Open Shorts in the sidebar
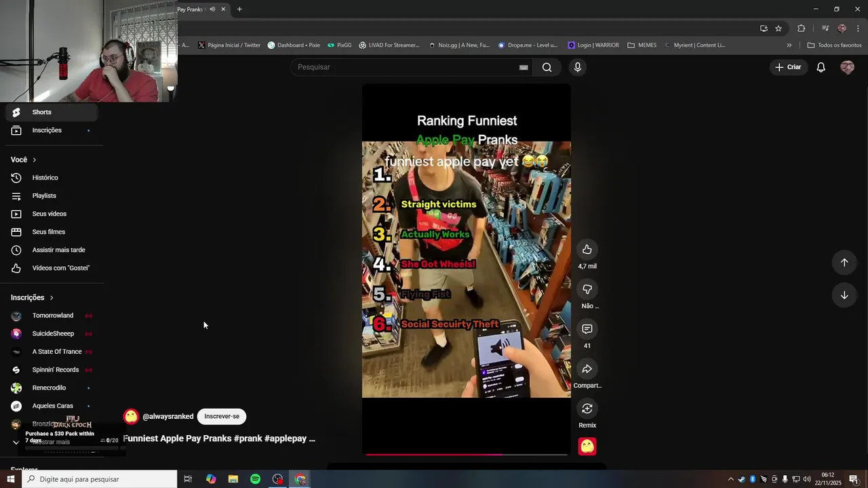This screenshot has height=488, width=868. [52, 113]
